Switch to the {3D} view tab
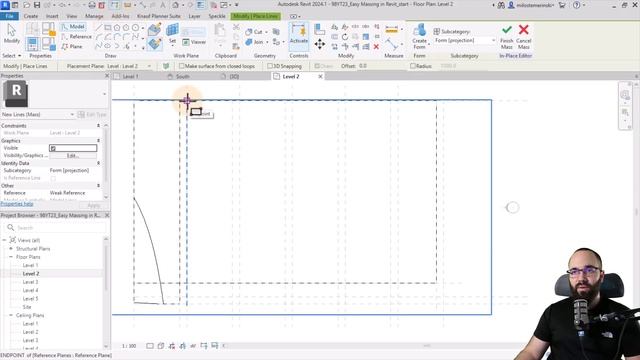This screenshot has width=640, height=360. [x=234, y=76]
